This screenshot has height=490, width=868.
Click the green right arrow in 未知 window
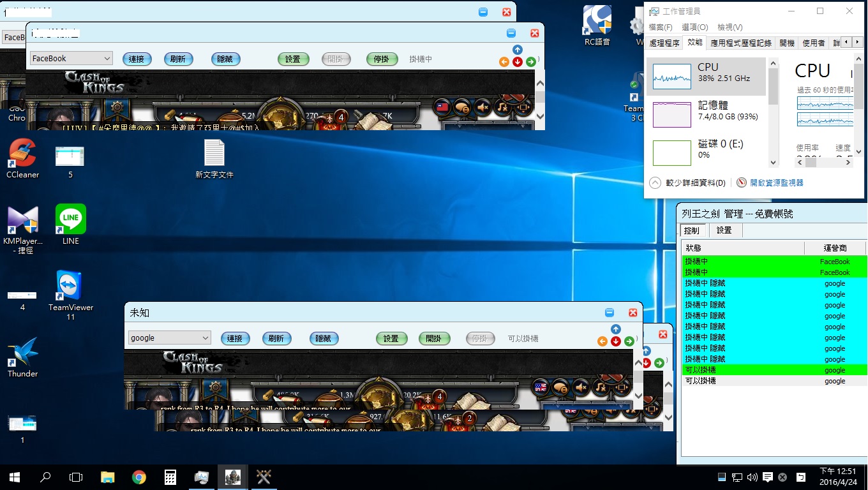click(629, 341)
